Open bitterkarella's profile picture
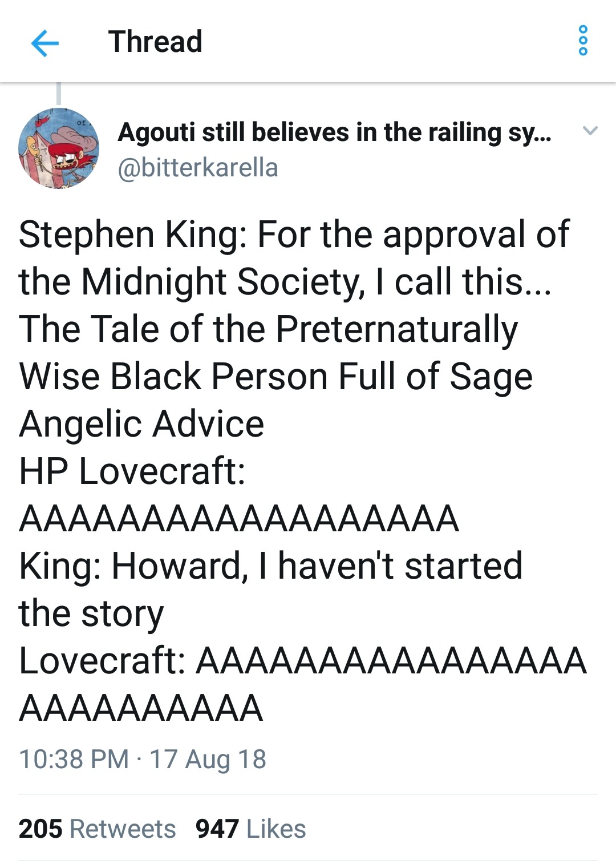Image resolution: width=616 pixels, height=868 pixels. [x=59, y=148]
